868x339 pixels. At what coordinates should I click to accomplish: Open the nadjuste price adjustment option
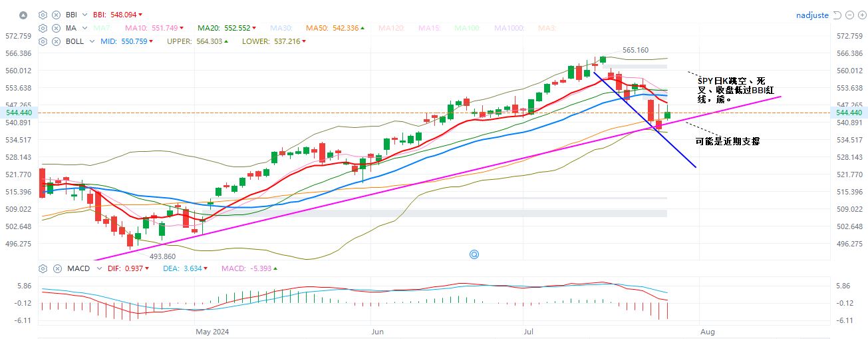[812, 15]
